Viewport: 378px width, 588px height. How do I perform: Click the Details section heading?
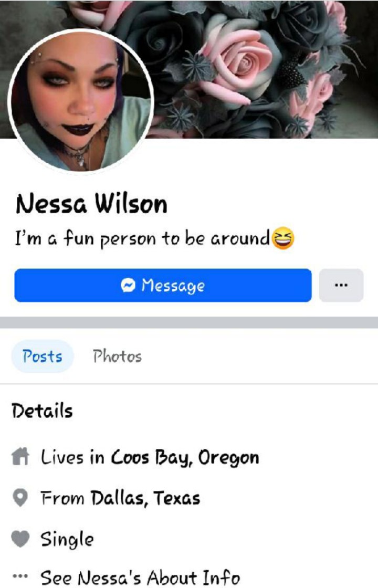(x=42, y=411)
